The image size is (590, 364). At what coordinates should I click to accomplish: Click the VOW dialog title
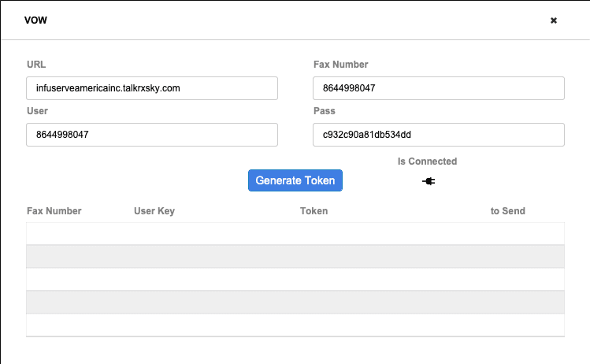[x=35, y=20]
